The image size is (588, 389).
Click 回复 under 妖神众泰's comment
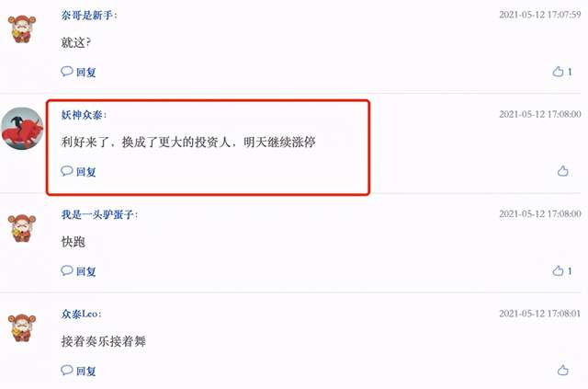(86, 172)
